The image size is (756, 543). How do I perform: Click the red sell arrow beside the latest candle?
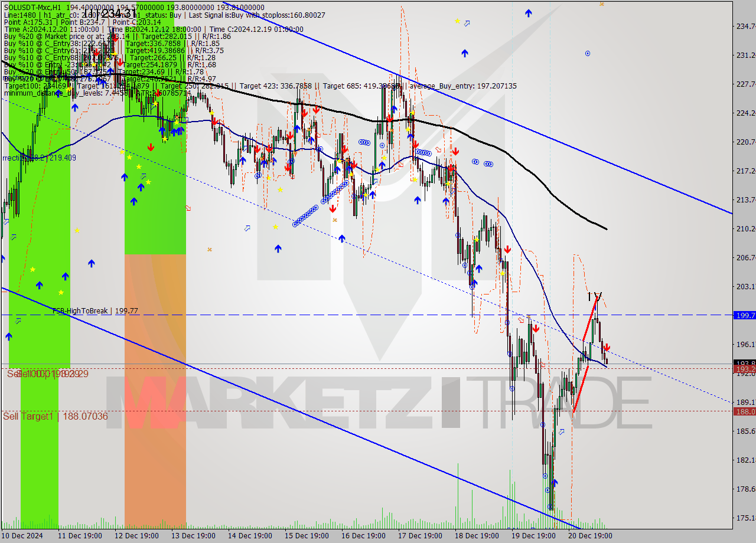[607, 348]
